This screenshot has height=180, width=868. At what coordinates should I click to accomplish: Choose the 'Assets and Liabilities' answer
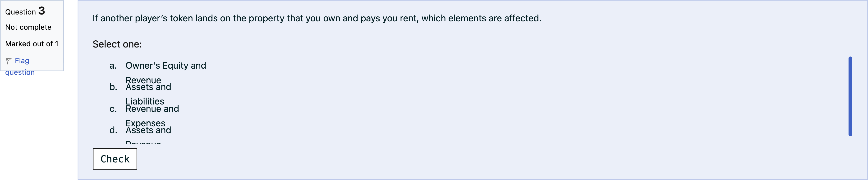[x=148, y=87]
